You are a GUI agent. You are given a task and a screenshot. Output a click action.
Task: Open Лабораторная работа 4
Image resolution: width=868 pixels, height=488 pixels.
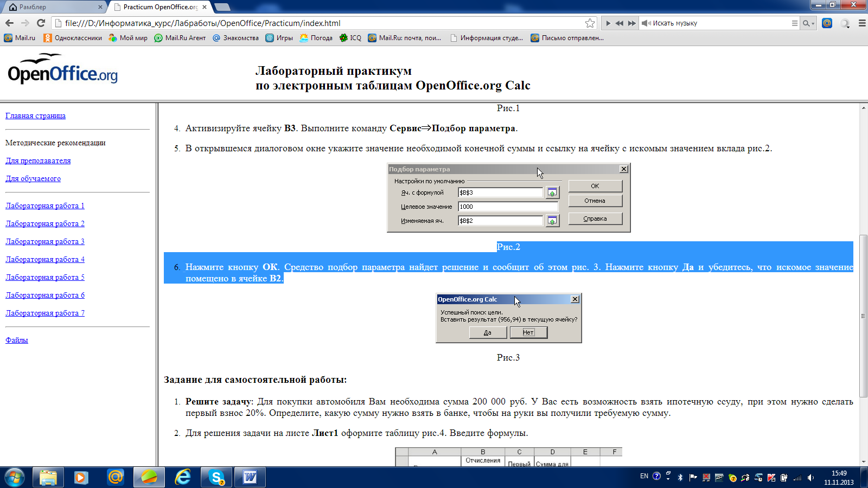tap(45, 259)
